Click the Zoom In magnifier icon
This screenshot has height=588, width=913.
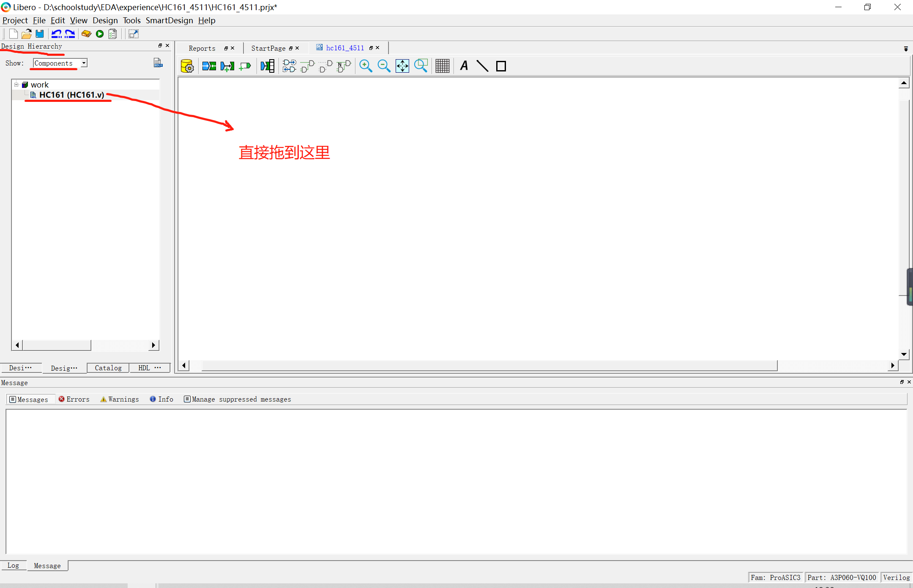366,66
